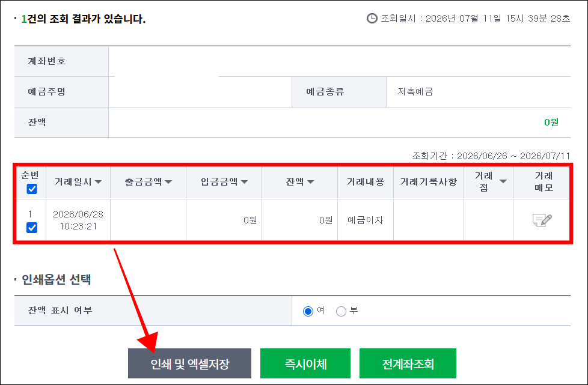The width and height of the screenshot is (588, 385).
Task: Click the 인쇄 및 엑셀저장 button
Action: [190, 363]
